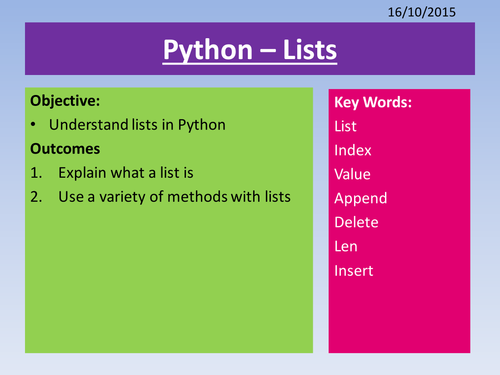
Task: Click the number 2. list marker
Action: click(x=36, y=197)
